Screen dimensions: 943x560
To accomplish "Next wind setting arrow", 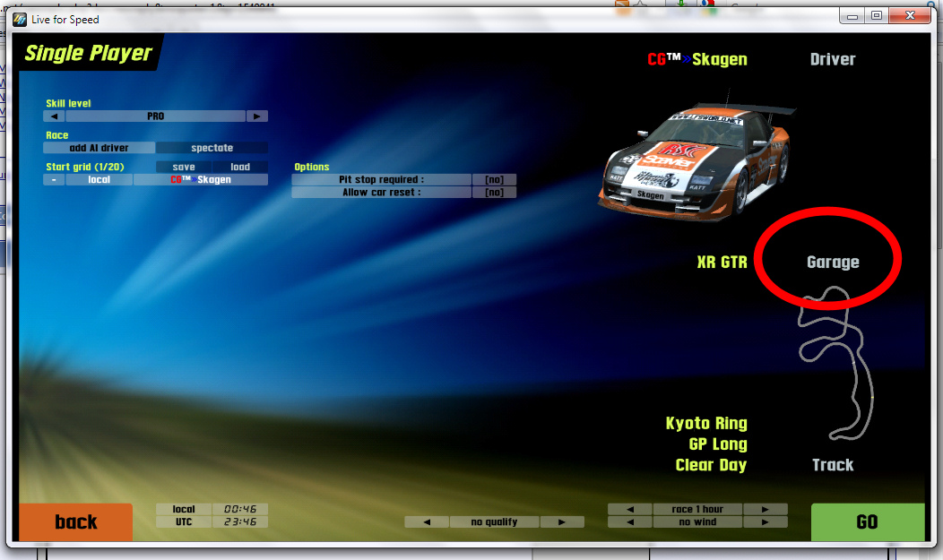I will 765,522.
